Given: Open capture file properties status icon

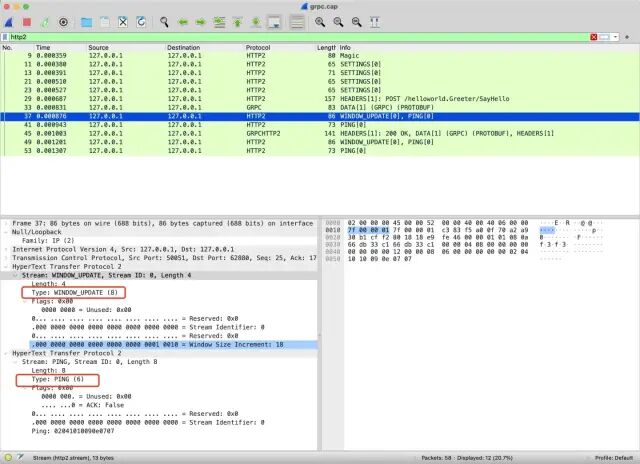Looking at the screenshot, I should tap(20, 458).
